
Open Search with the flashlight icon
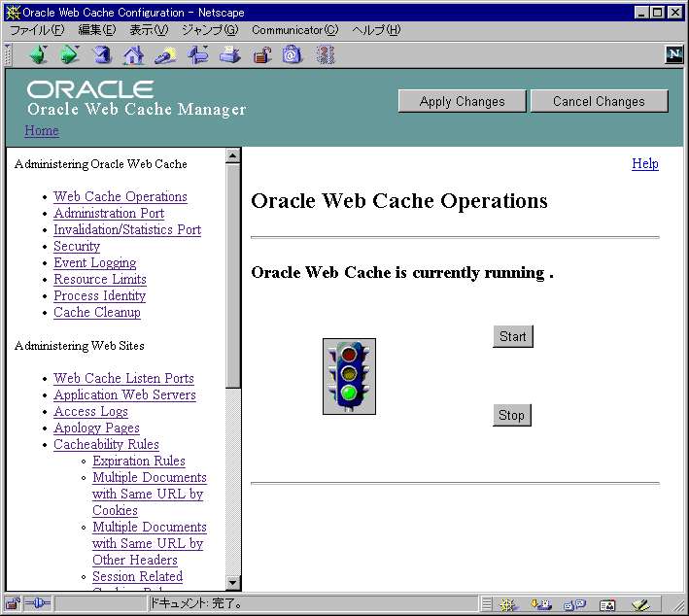click(165, 55)
